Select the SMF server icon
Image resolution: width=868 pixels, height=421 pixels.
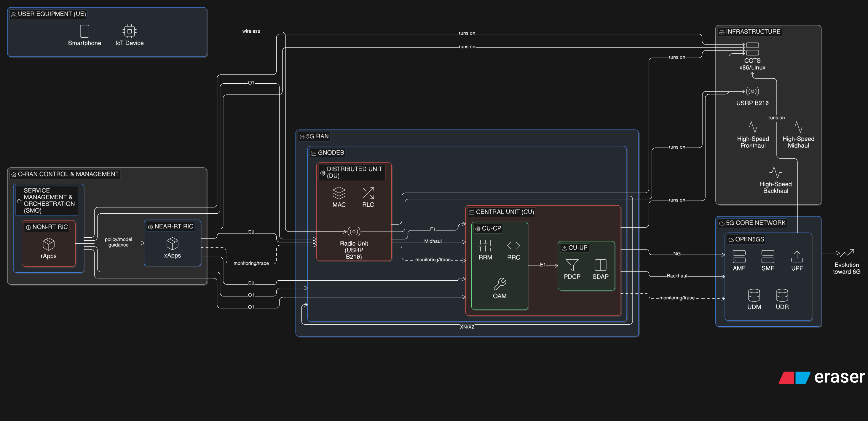768,256
